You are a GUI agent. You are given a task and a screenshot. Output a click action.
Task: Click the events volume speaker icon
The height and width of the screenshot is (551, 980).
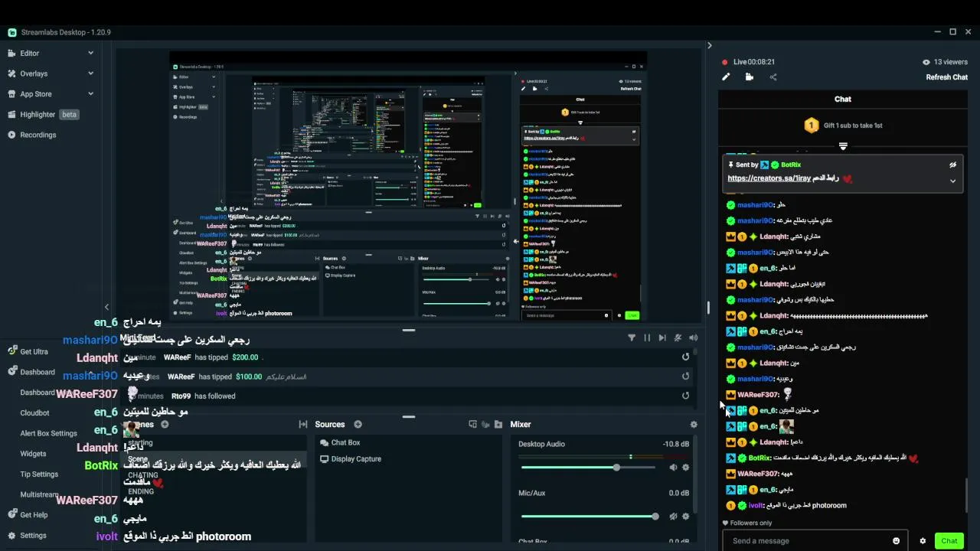tap(693, 337)
